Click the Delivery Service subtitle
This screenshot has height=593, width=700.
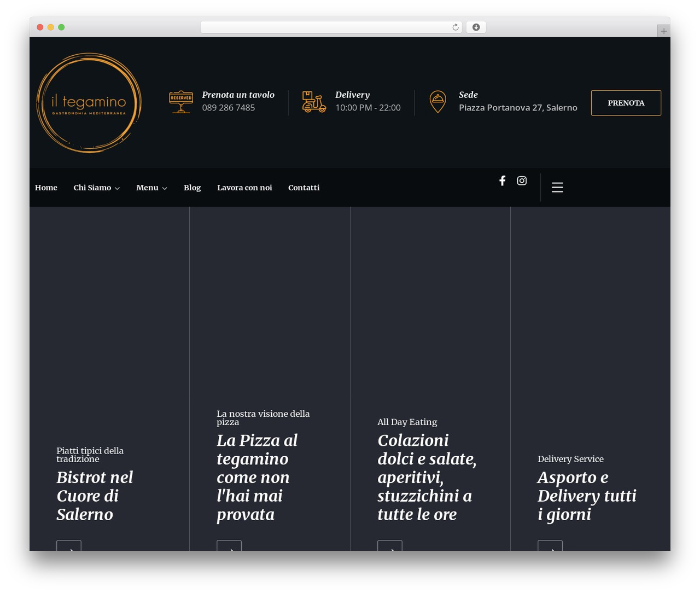[570, 459]
